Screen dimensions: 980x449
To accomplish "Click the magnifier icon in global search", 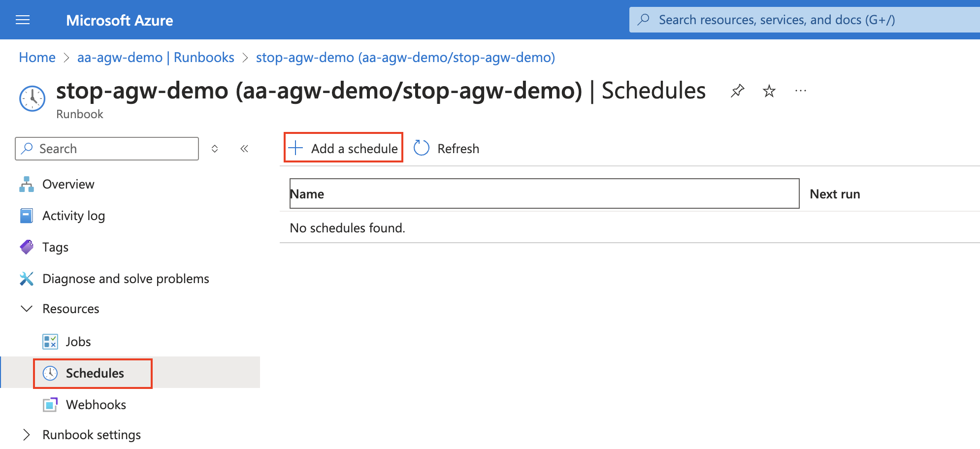I will (x=643, y=20).
